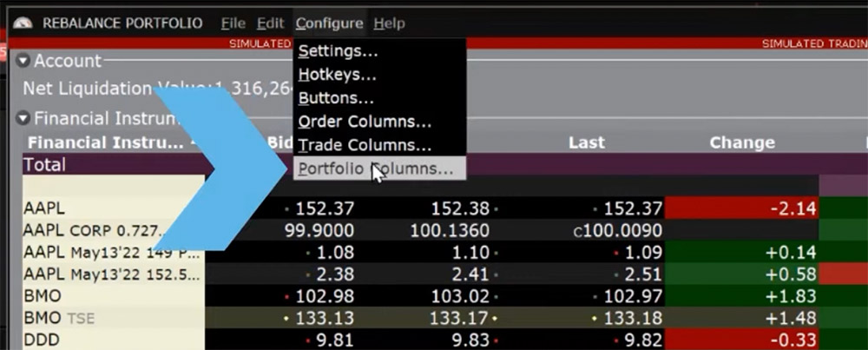Screen dimensions: 868x350
Task: Collapse the Financial Instruments section arrow
Action: 23,118
